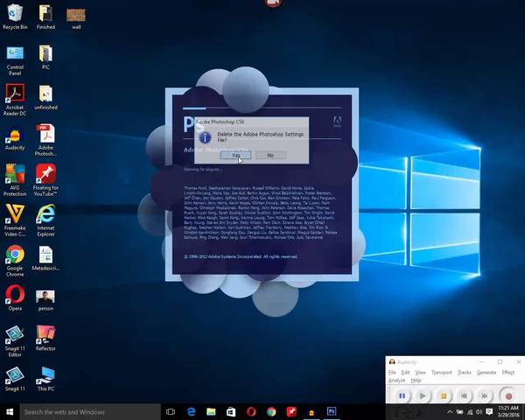Skip to end in Audacity

click(x=485, y=395)
